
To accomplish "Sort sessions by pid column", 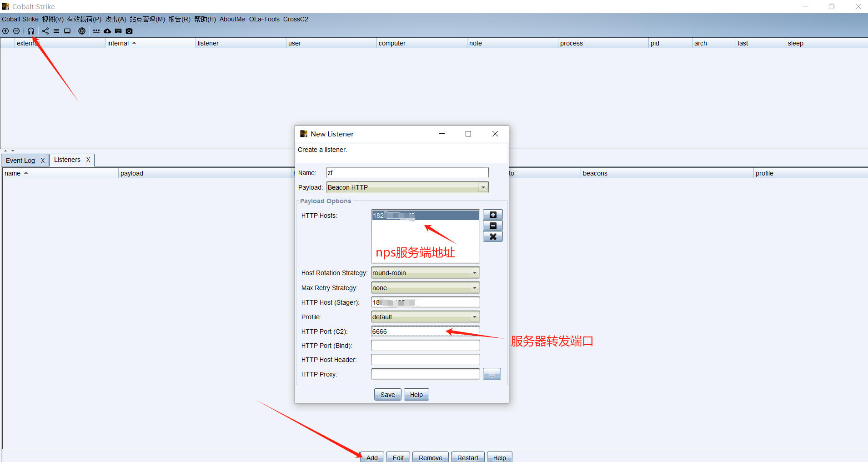I will pos(670,43).
